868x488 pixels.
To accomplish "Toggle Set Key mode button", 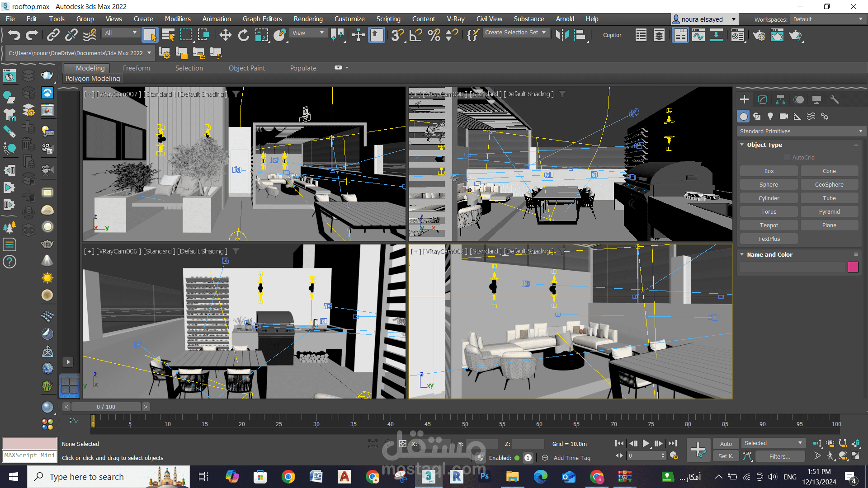I will tap(726, 456).
